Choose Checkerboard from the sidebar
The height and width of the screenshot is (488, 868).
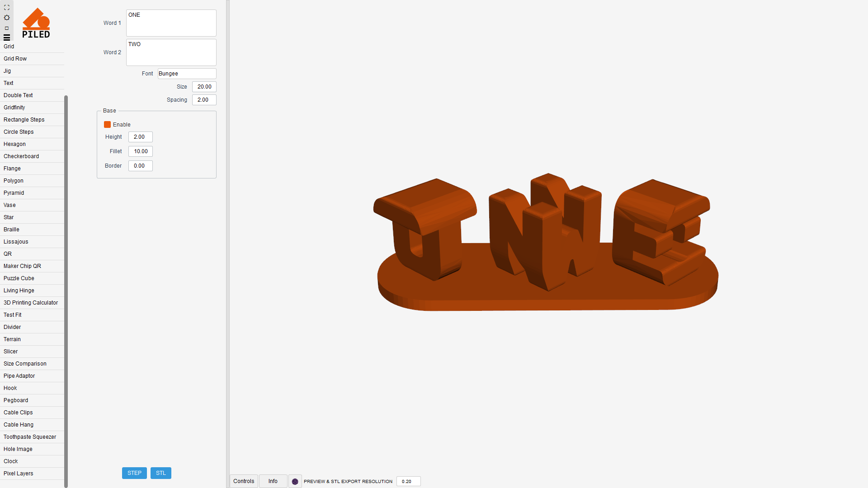pos(32,156)
